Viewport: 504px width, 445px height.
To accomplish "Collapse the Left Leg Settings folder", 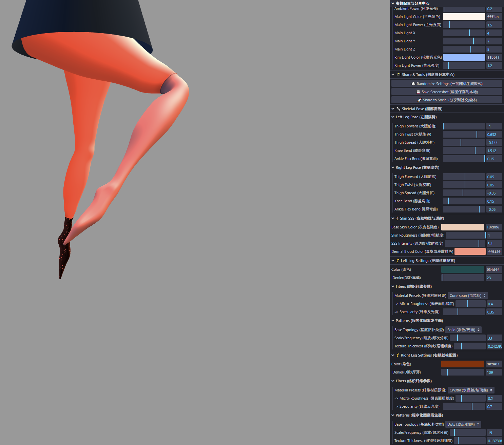I will pyautogui.click(x=447, y=261).
